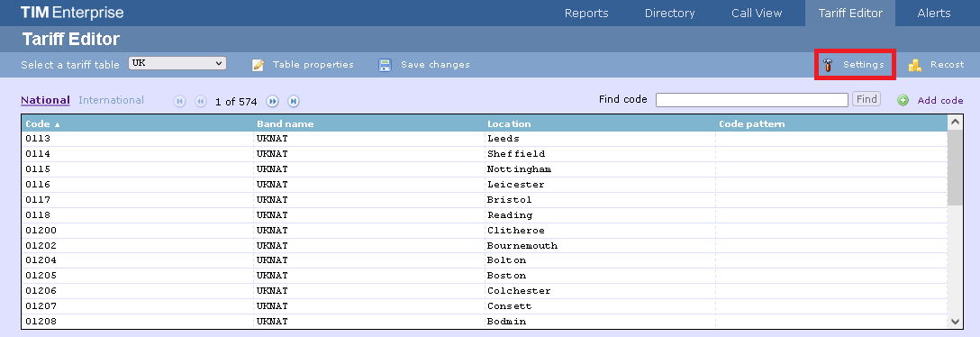Click the Table properties label

pyautogui.click(x=313, y=64)
